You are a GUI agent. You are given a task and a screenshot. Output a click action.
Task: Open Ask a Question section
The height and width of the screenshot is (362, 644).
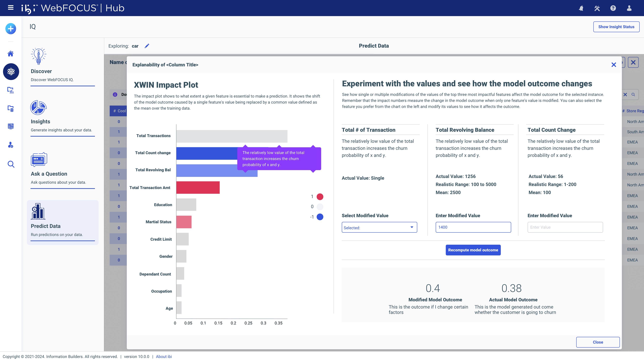pos(49,174)
